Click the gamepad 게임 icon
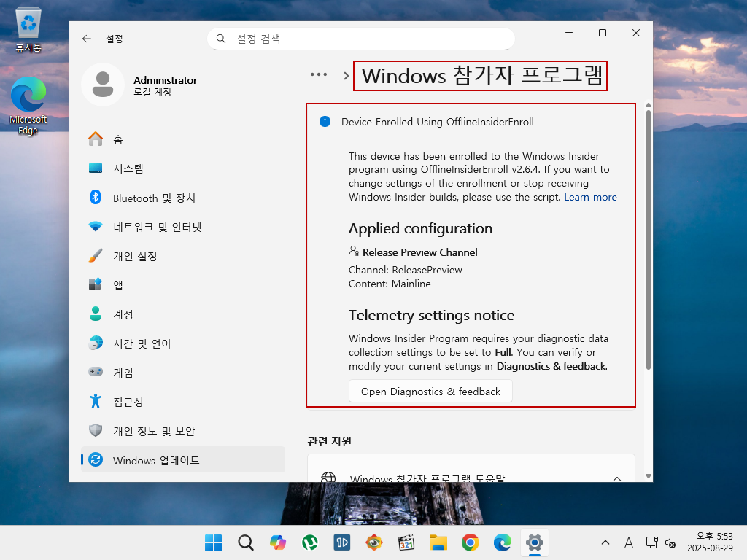 (96, 371)
